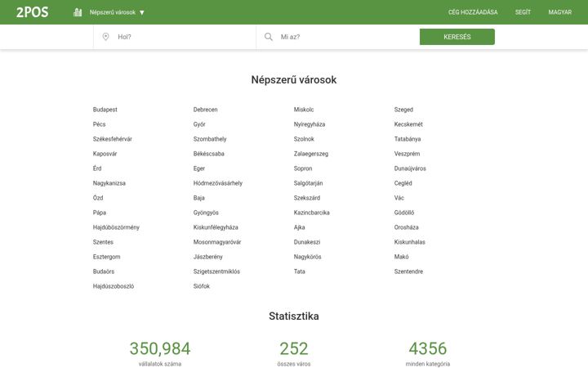
Task: Click the 2POS logo
Action: point(32,12)
